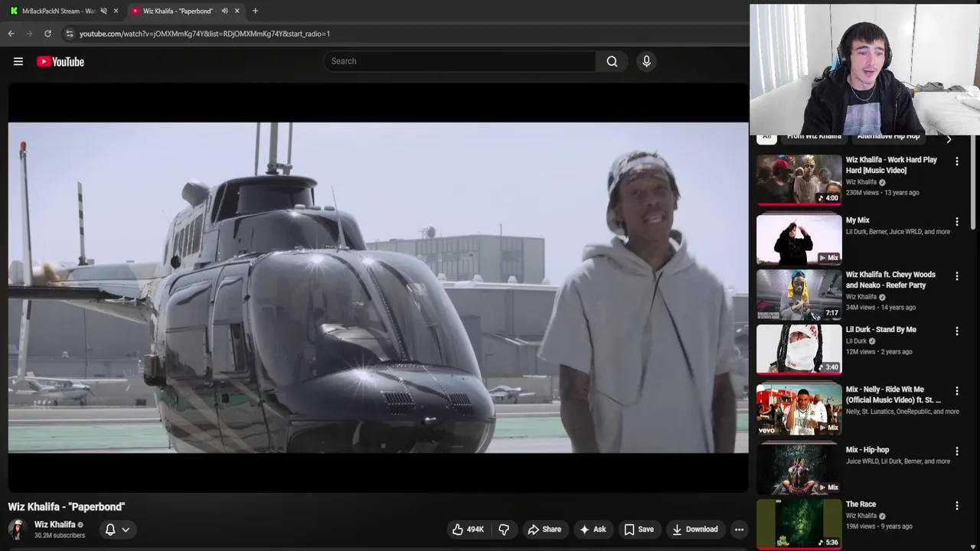Screen dimensions: 980x551
Task: Click muted-audio icon on MrBackPackN tab
Action: pyautogui.click(x=103, y=11)
